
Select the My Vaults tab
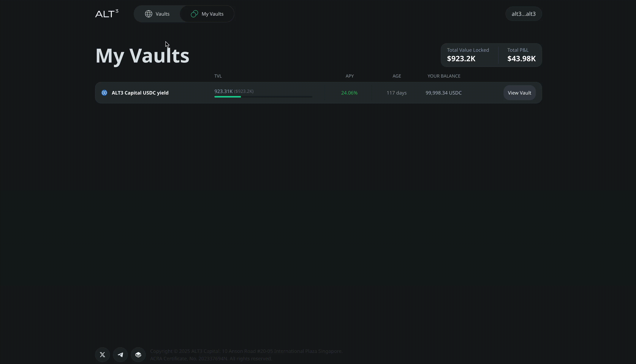(x=212, y=14)
